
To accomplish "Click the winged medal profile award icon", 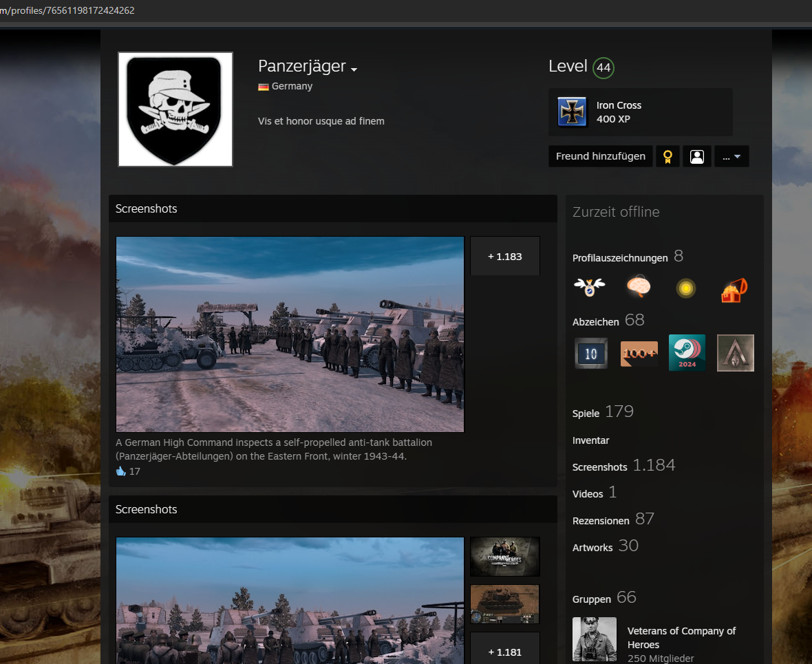I will point(590,287).
